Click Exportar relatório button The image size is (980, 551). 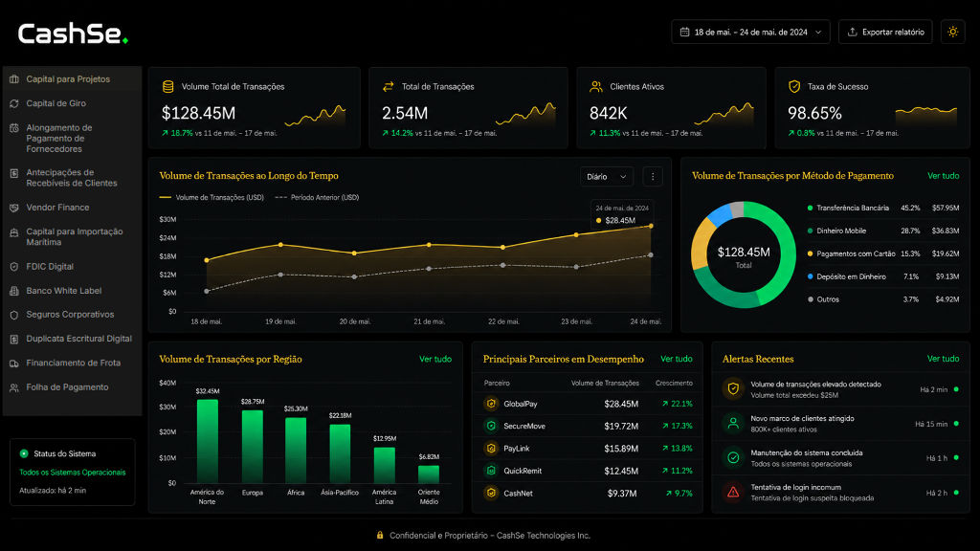click(885, 32)
